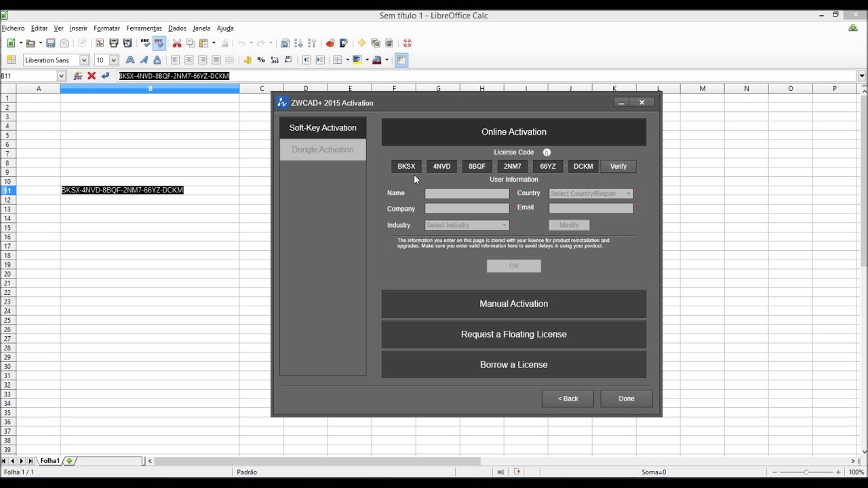This screenshot has height=488, width=868.
Task: Export directly as PDF icon
Action: pyautogui.click(x=100, y=43)
